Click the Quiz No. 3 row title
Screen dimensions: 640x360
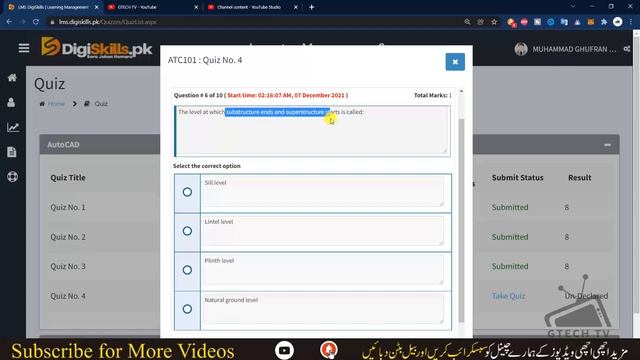tap(68, 266)
